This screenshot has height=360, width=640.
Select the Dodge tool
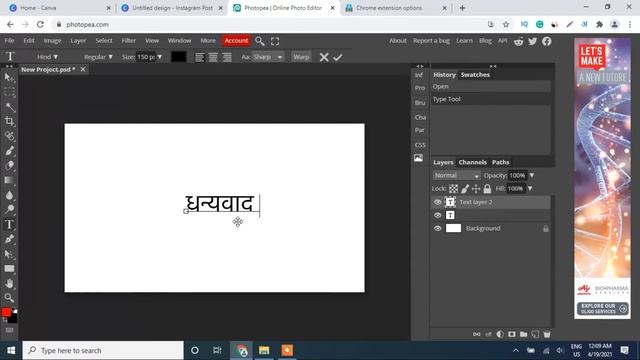click(9, 209)
